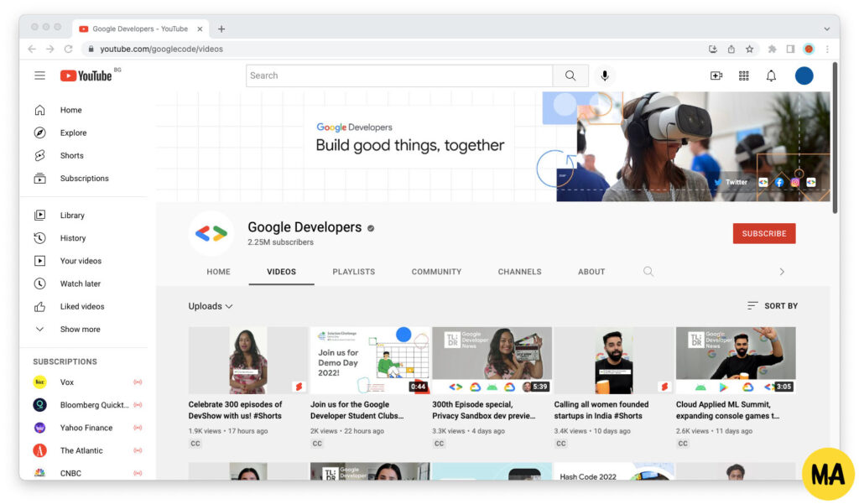Open Chrome's three-dot menu
859x504 pixels.
827,49
